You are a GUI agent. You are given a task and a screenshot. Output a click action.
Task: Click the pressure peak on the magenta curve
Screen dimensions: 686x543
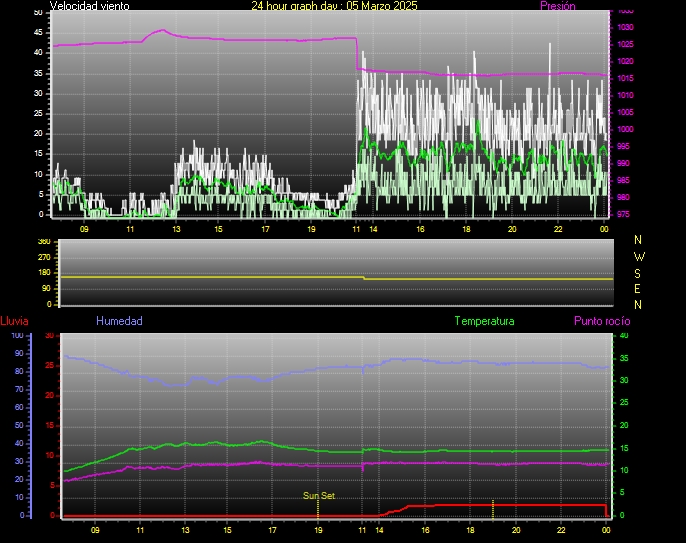click(x=162, y=30)
